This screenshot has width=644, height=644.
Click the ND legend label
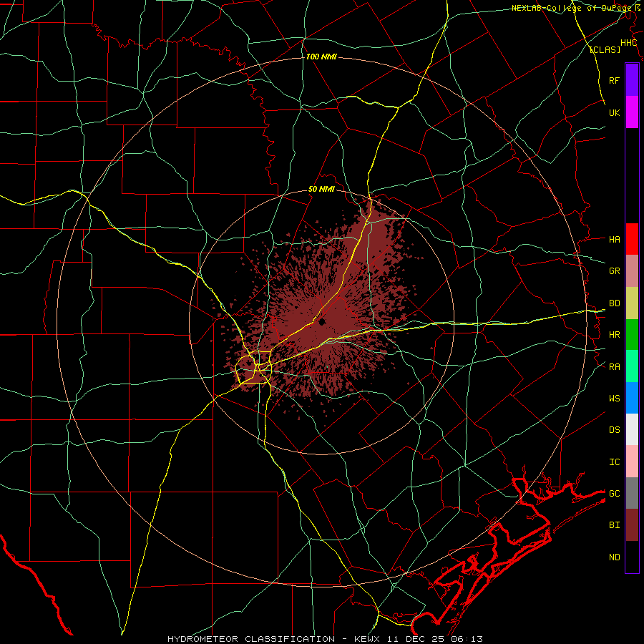pos(614,557)
